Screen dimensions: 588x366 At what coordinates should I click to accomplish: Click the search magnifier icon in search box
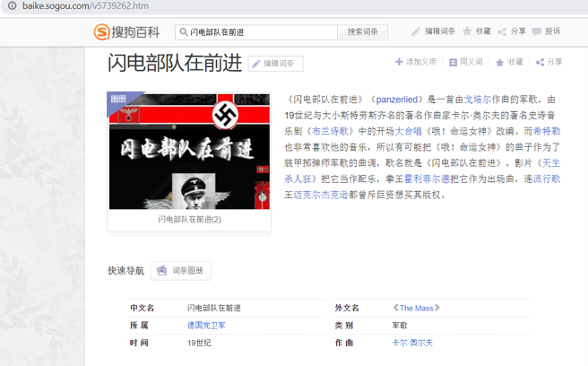[183, 32]
